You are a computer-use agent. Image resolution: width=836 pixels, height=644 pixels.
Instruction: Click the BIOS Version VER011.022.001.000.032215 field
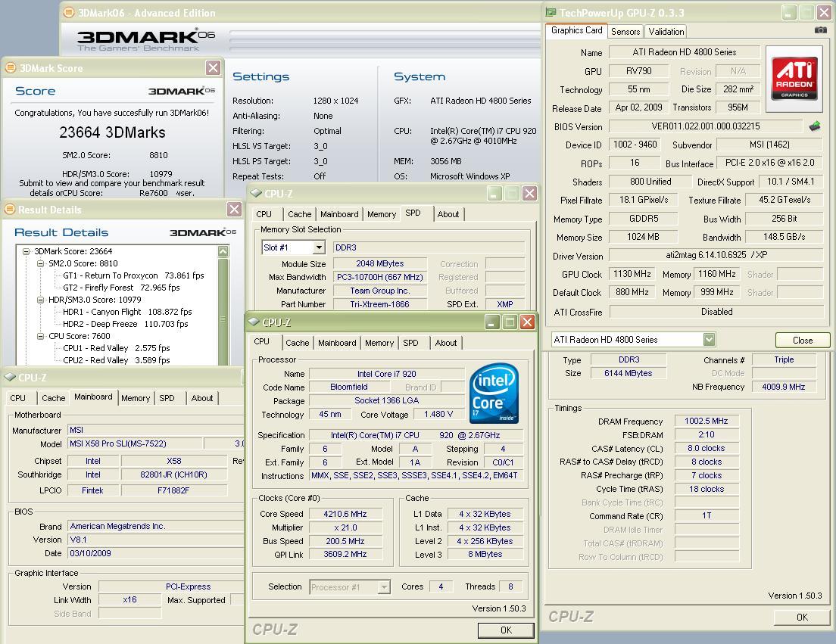[706, 126]
